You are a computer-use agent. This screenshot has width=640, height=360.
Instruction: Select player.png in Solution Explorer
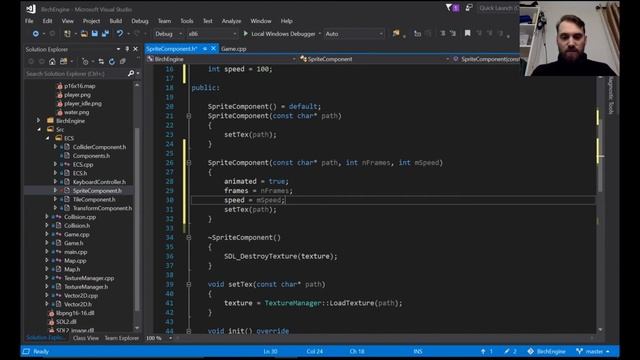pyautogui.click(x=77, y=95)
